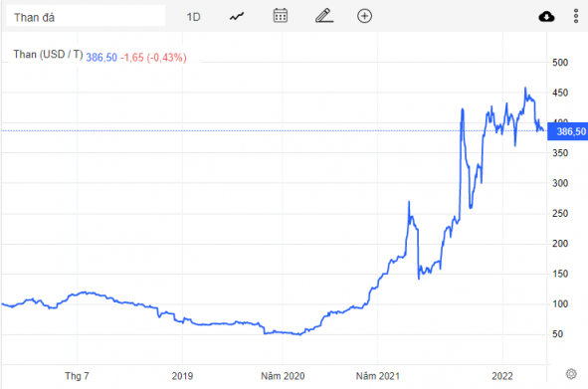
Task: Select the pencil drawing tool
Action: click(x=324, y=16)
